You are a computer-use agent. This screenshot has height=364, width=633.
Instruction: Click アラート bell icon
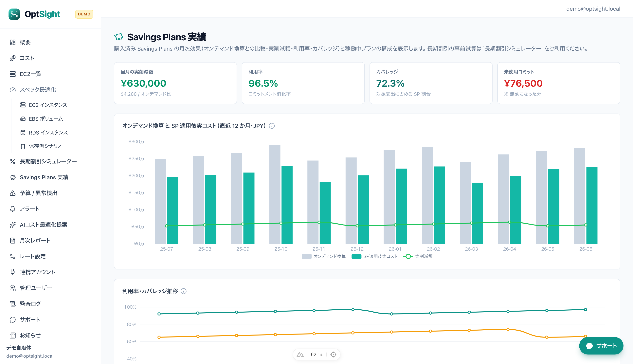click(12, 209)
